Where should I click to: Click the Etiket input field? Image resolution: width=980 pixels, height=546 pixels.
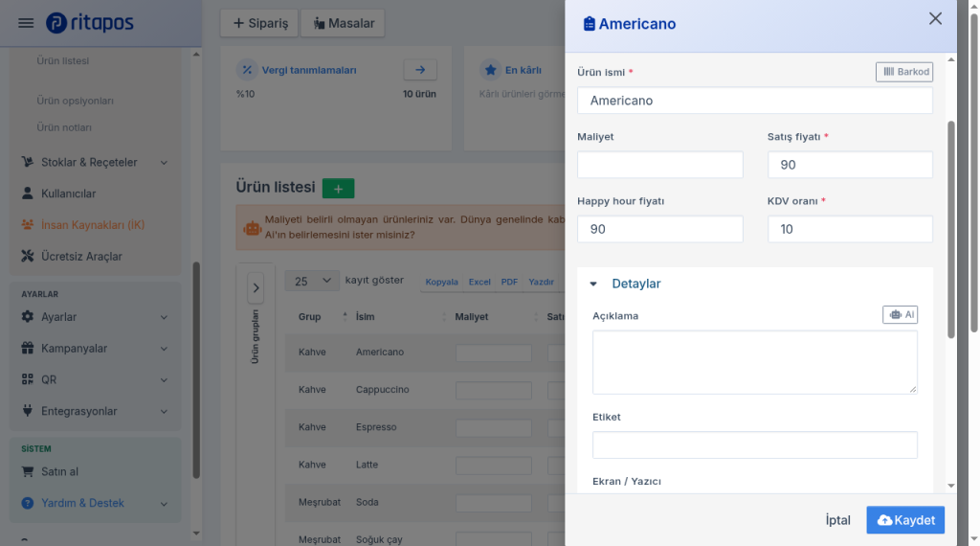pos(754,445)
